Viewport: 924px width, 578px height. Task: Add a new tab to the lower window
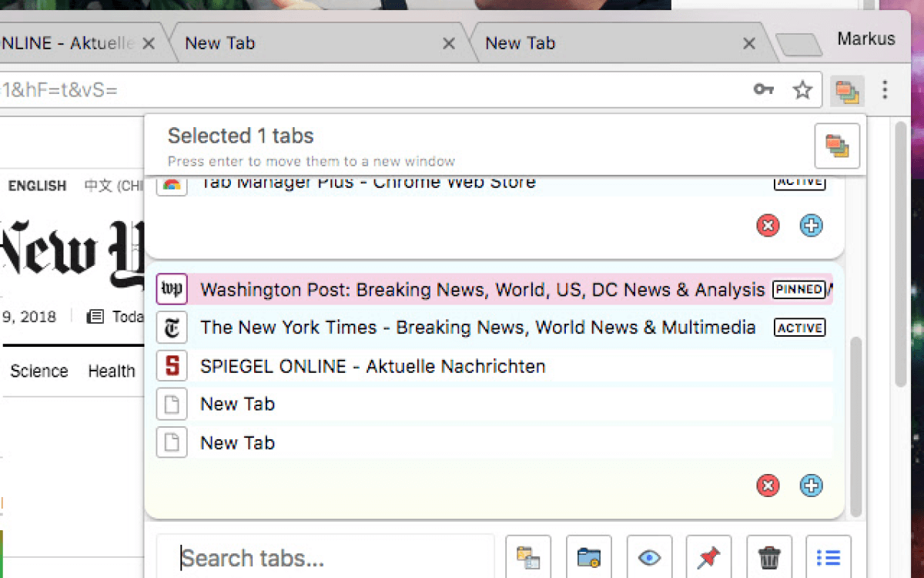coord(811,486)
